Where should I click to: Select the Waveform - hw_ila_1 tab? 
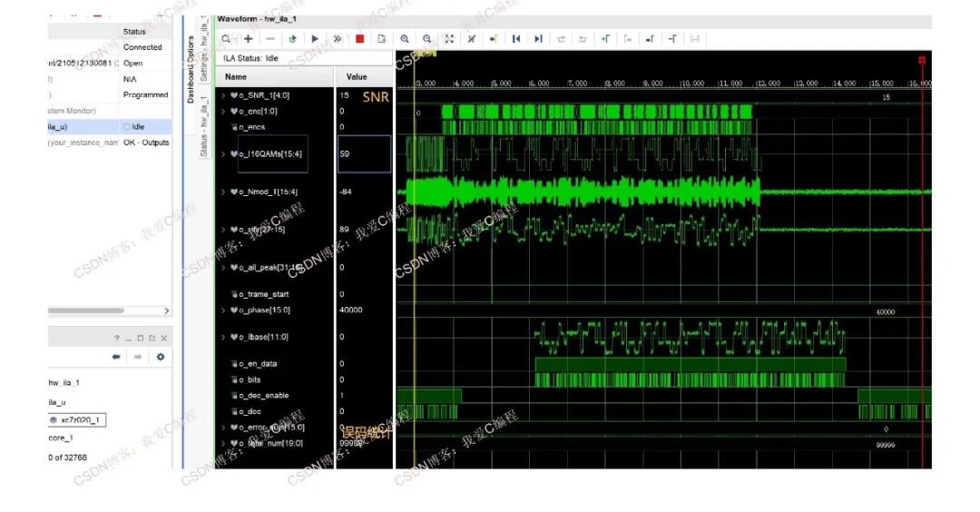pyautogui.click(x=257, y=19)
